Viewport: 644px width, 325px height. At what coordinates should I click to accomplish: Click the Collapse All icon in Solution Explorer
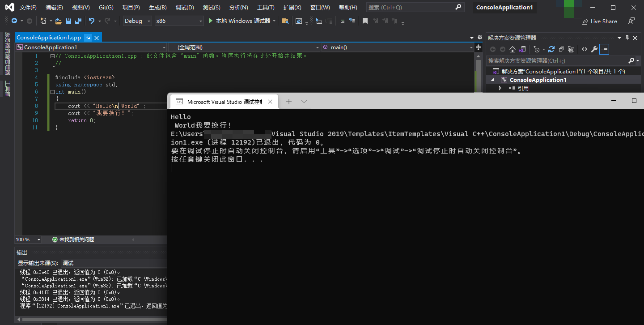[561, 49]
